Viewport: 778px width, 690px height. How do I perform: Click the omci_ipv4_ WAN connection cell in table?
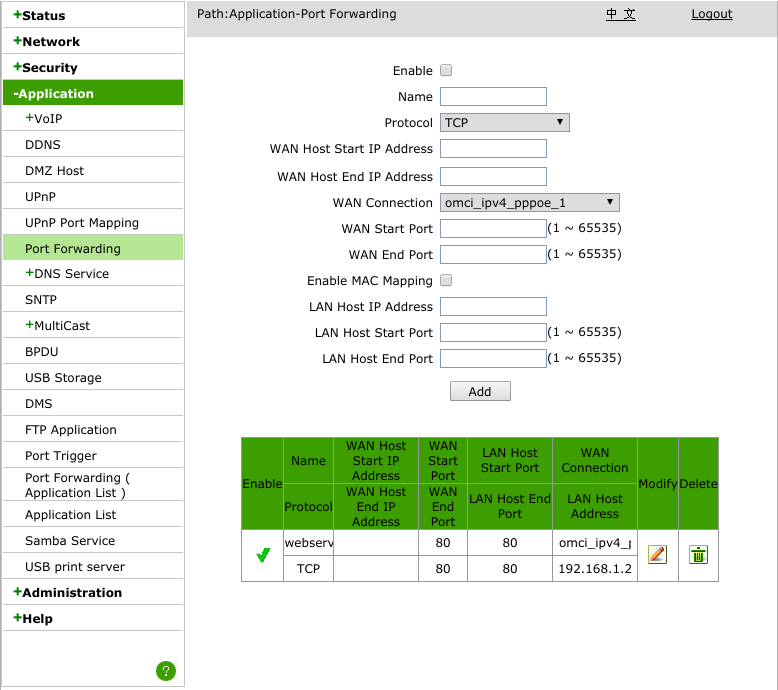[595, 542]
